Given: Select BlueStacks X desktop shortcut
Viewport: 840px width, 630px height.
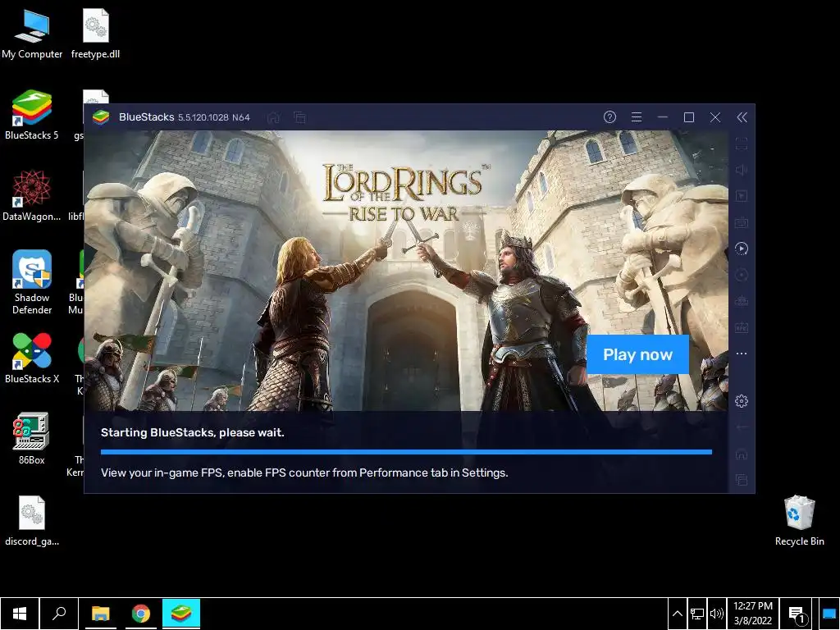Looking at the screenshot, I should click(x=32, y=358).
